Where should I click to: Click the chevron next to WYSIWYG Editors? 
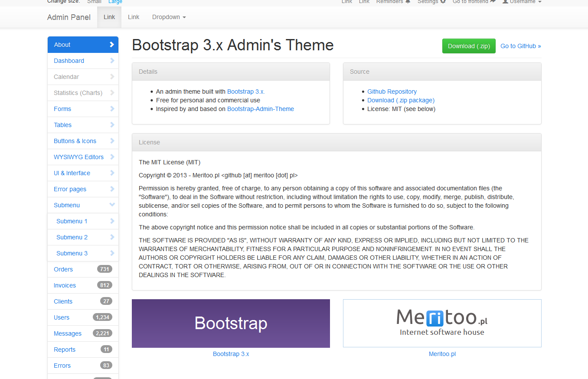(112, 157)
